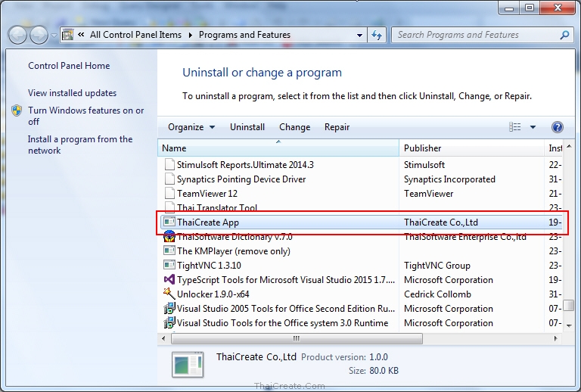Sort by the Name column header
Image resolution: width=581 pixels, height=392 pixels.
tap(278, 148)
